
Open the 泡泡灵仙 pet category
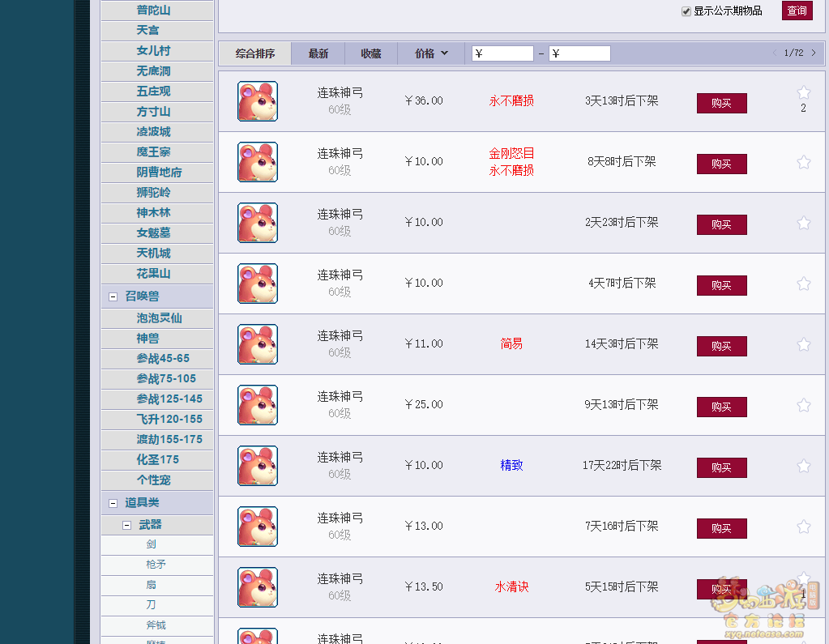tap(157, 318)
